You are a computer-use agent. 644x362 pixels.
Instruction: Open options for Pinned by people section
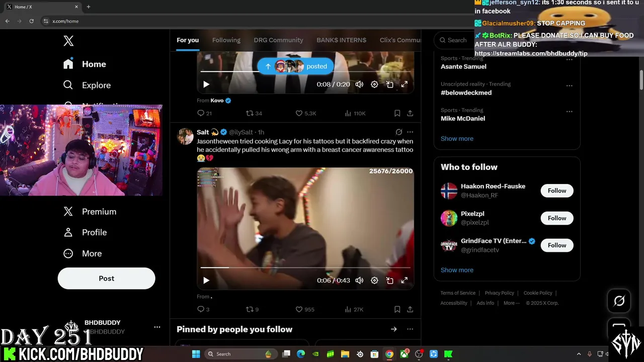[x=410, y=329]
